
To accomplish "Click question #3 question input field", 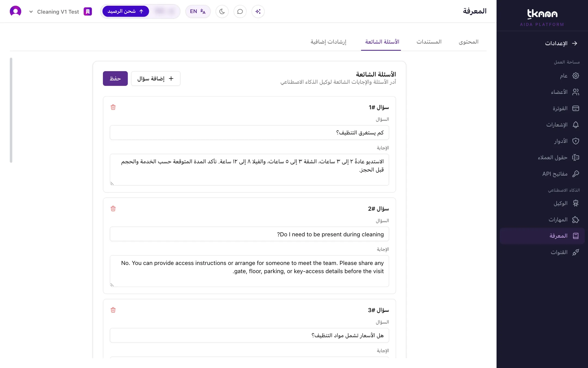I will (x=249, y=335).
